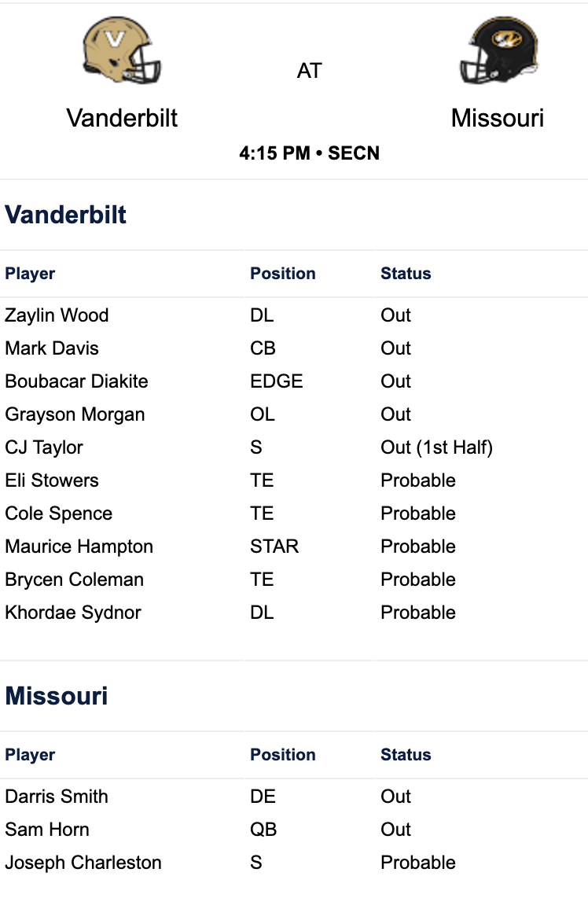Viewport: 588px width, 898px height.
Task: Click the Missouri helmet logo
Action: coord(498,50)
